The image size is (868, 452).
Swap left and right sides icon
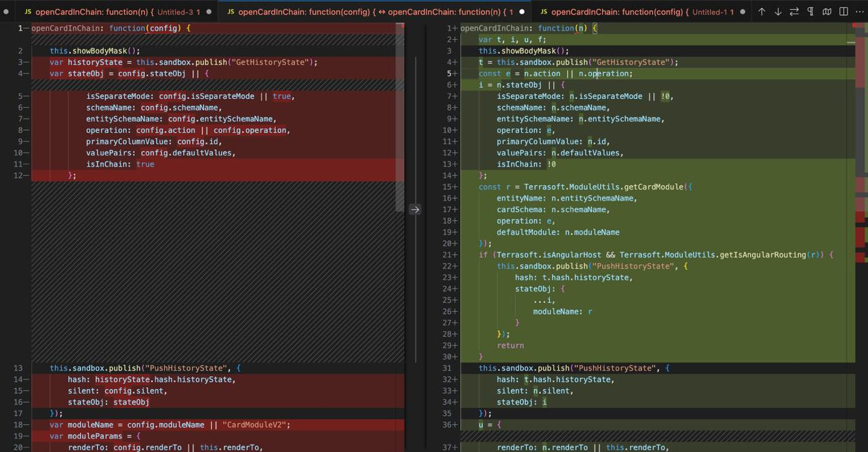click(794, 12)
